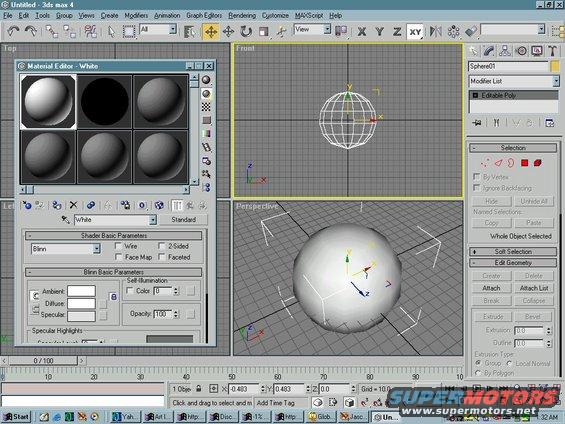Open the Rendering menu

[x=242, y=15]
